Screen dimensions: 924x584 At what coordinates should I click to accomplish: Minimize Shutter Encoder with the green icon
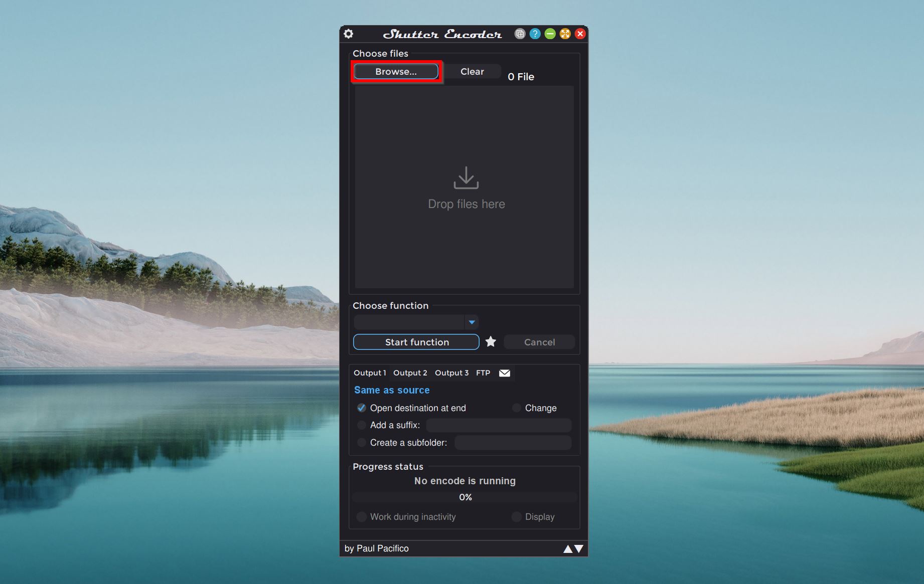pos(550,34)
